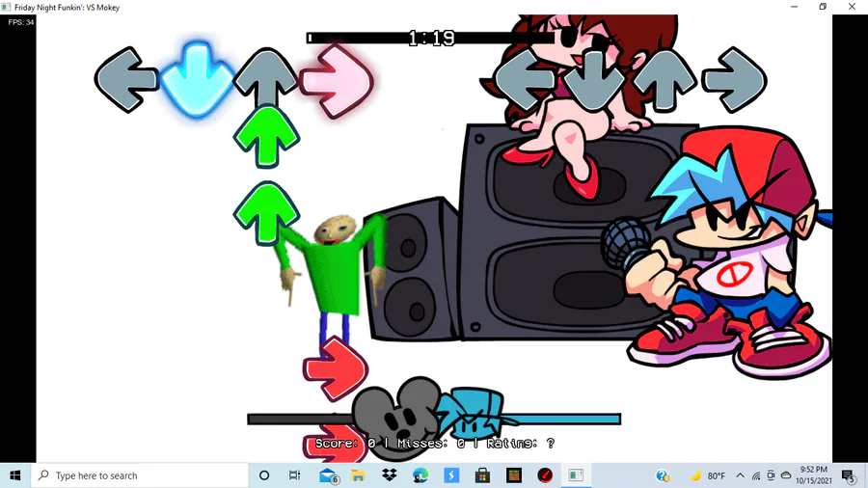The height and width of the screenshot is (488, 868).
Task: Open the Mail app on the taskbar
Action: click(328, 475)
